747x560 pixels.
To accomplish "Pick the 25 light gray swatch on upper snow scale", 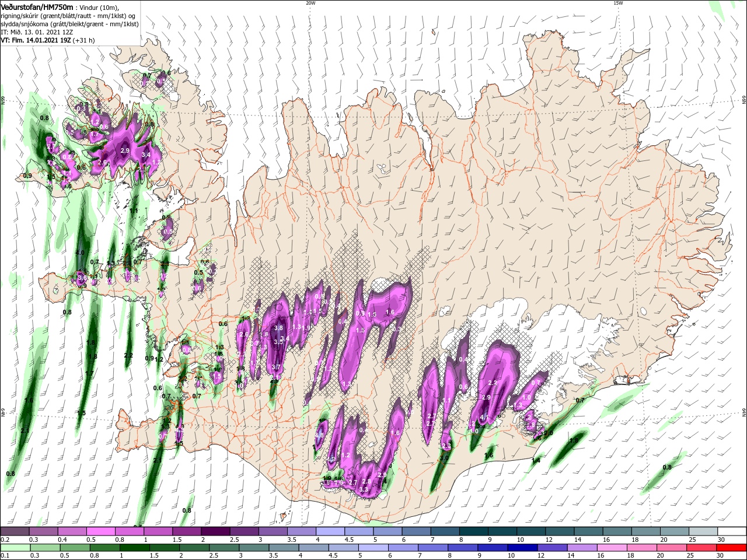I will coord(703,531).
